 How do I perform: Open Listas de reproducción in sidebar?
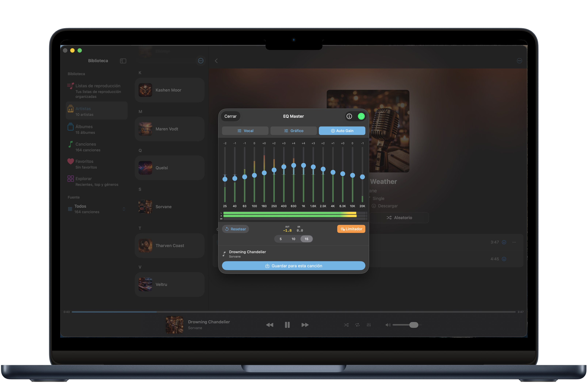pyautogui.click(x=97, y=91)
